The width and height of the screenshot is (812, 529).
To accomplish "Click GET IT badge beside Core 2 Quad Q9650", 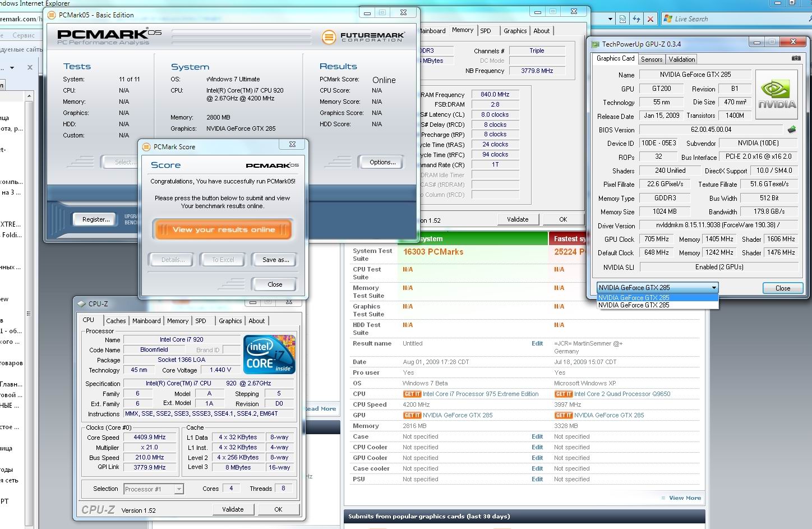I will click(x=564, y=394).
